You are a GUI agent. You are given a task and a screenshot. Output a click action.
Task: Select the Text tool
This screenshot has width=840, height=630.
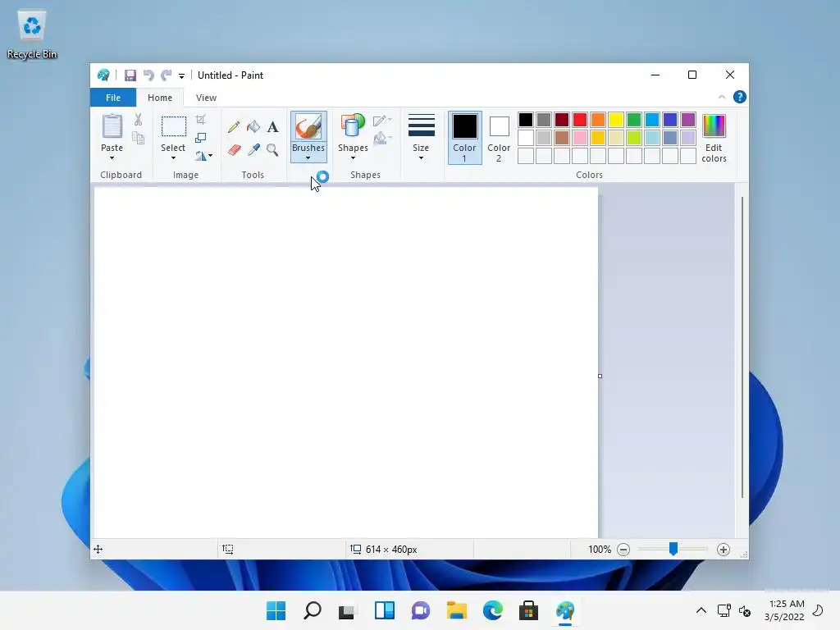(x=272, y=127)
